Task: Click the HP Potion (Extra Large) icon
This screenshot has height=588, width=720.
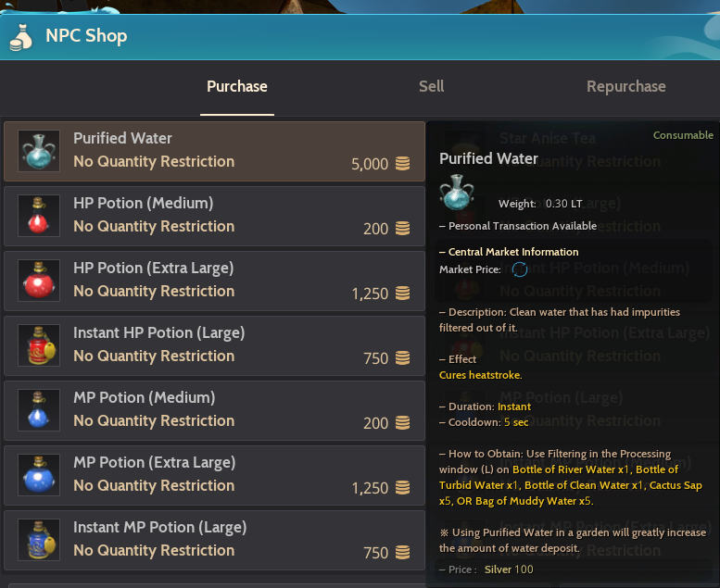Action: [39, 281]
